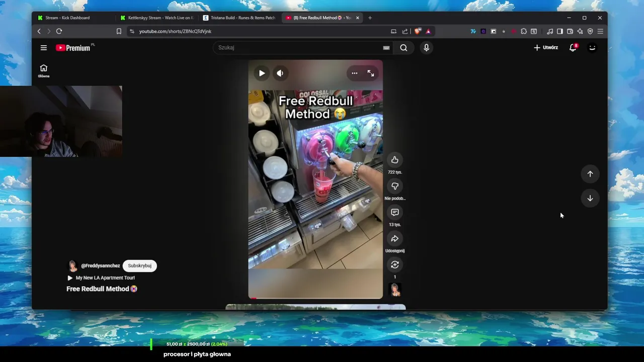The image size is (644, 362).
Task: Open Brave Rewards triangle icon
Action: click(428, 31)
